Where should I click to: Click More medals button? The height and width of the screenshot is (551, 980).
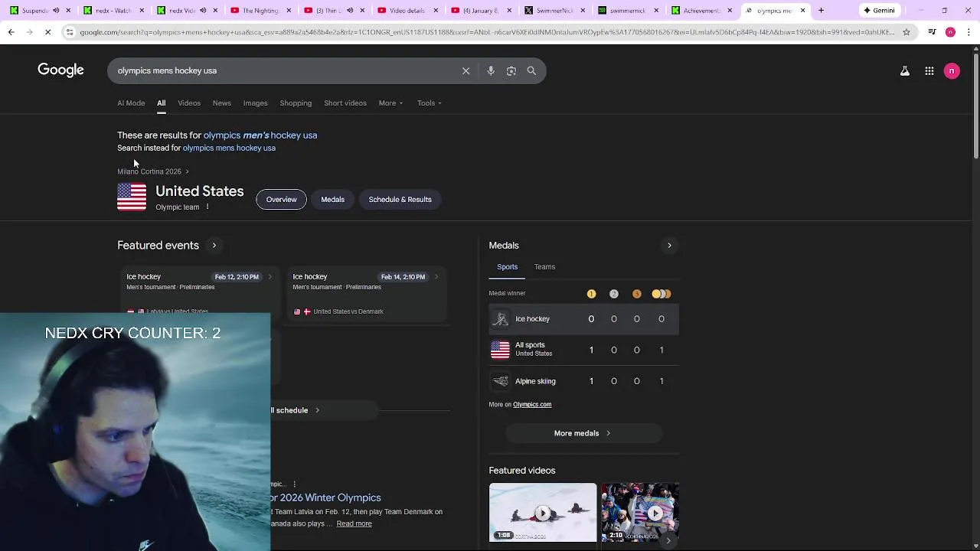click(x=583, y=433)
